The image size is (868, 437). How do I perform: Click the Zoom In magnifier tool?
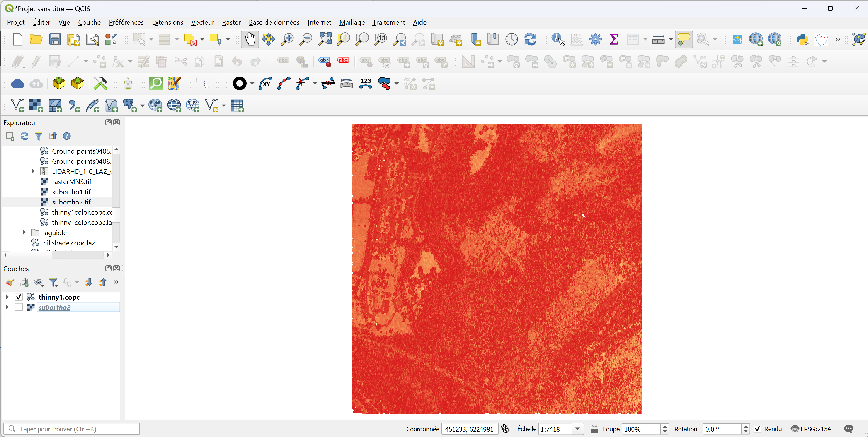click(287, 39)
